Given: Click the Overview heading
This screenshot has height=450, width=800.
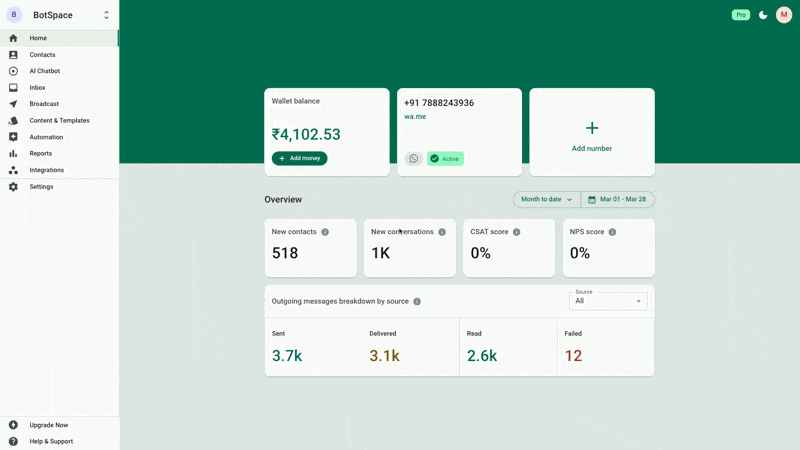Looking at the screenshot, I should point(283,199).
